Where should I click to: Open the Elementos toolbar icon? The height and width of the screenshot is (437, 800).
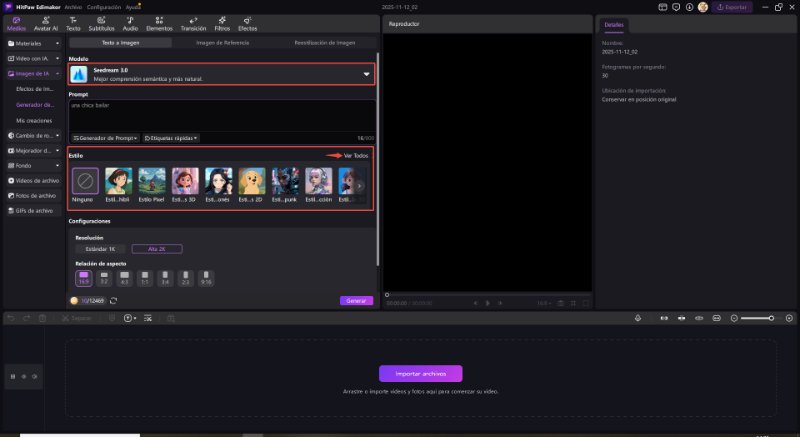pyautogui.click(x=159, y=24)
